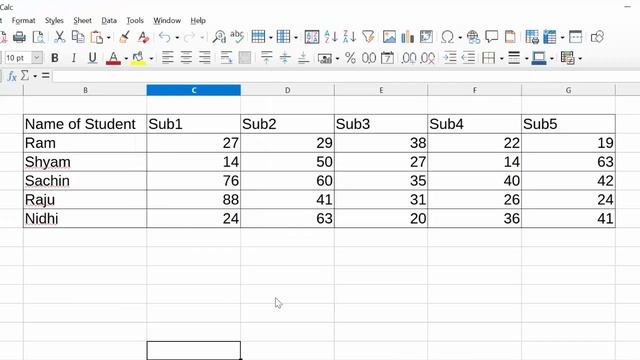The width and height of the screenshot is (640, 360).
Task: Click the Headers and Footers icon
Action: 510,37
